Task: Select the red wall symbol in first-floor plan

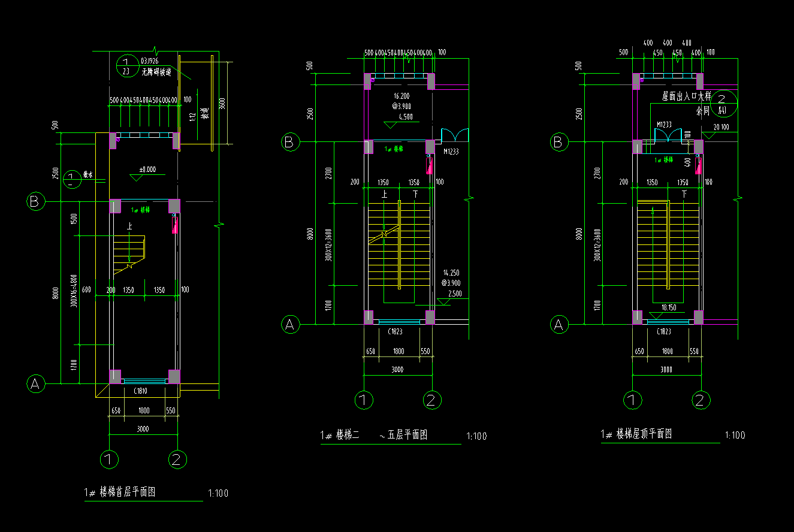Action: click(x=175, y=225)
